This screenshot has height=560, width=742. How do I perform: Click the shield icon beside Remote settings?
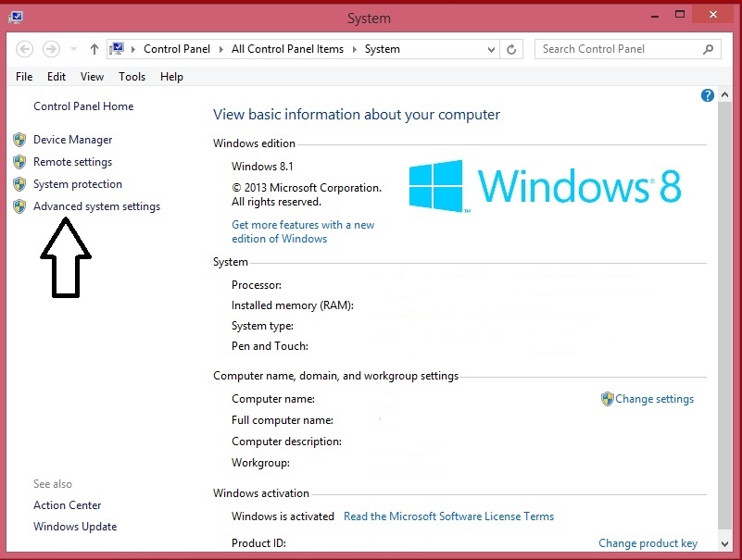point(19,162)
